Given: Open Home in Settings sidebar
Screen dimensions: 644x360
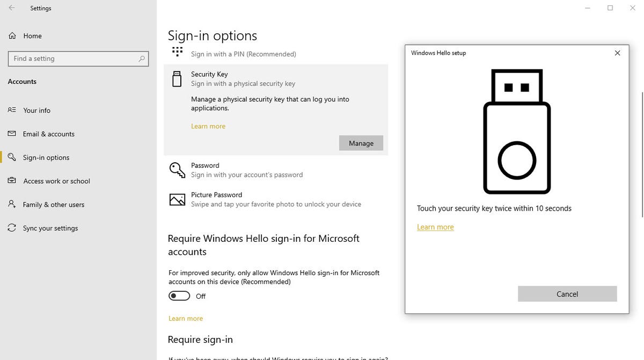Looking at the screenshot, I should [x=32, y=36].
